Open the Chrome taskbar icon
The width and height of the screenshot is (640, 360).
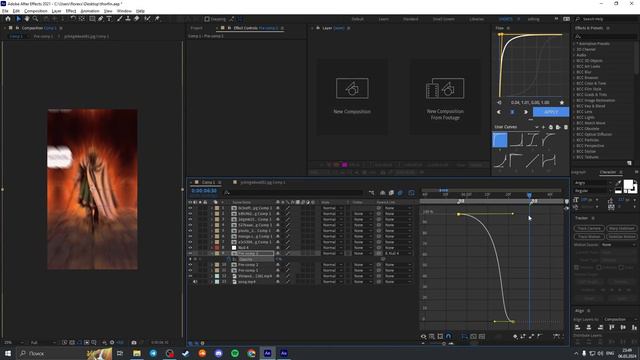[251, 353]
